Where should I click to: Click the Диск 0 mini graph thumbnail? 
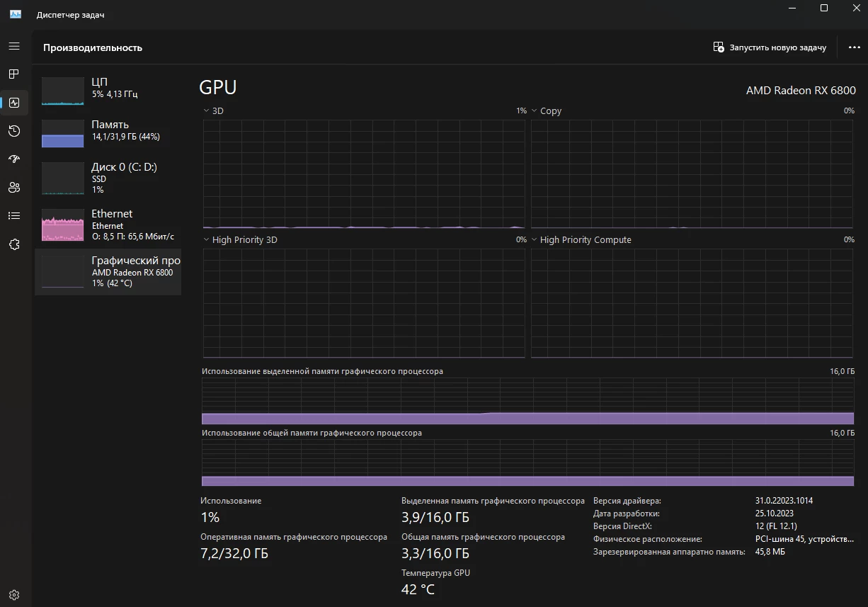63,178
